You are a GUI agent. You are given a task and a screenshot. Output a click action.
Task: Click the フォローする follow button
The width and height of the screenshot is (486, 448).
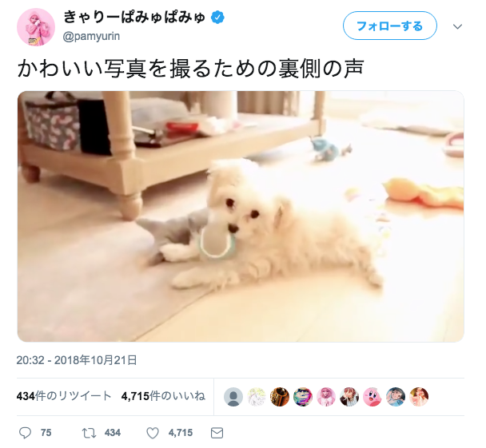click(390, 26)
